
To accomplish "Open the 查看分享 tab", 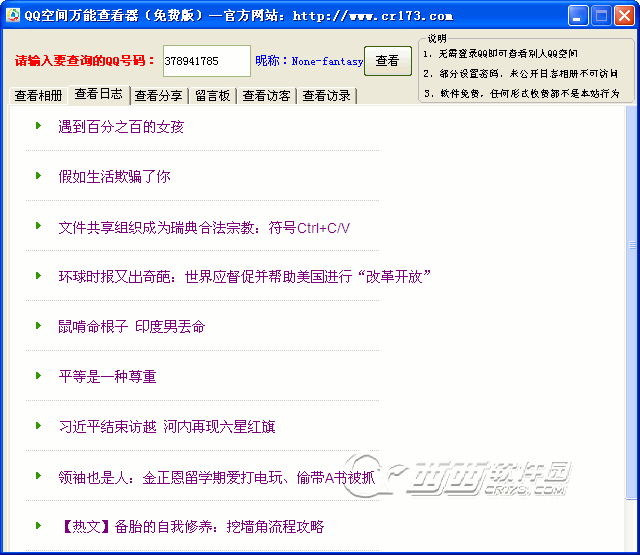I will click(158, 96).
